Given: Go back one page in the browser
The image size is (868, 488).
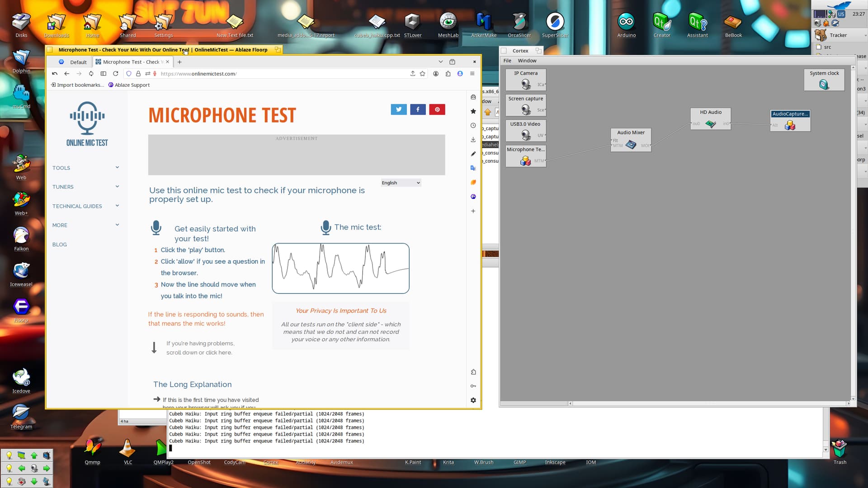Looking at the screenshot, I should (x=67, y=74).
